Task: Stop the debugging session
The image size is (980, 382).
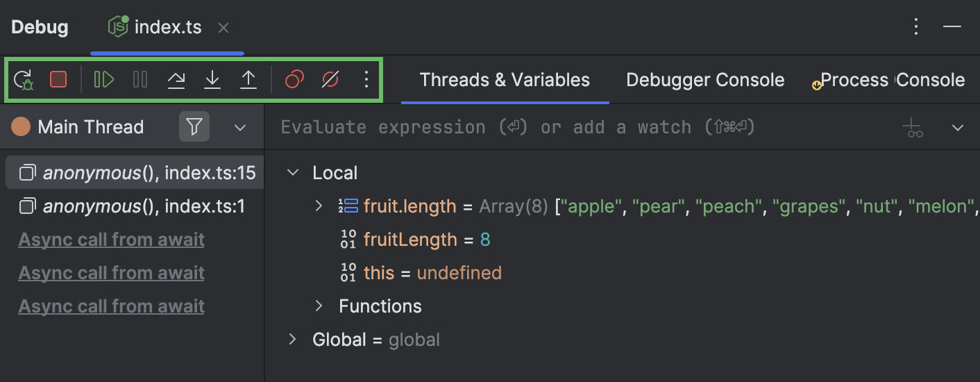Action: (x=58, y=80)
